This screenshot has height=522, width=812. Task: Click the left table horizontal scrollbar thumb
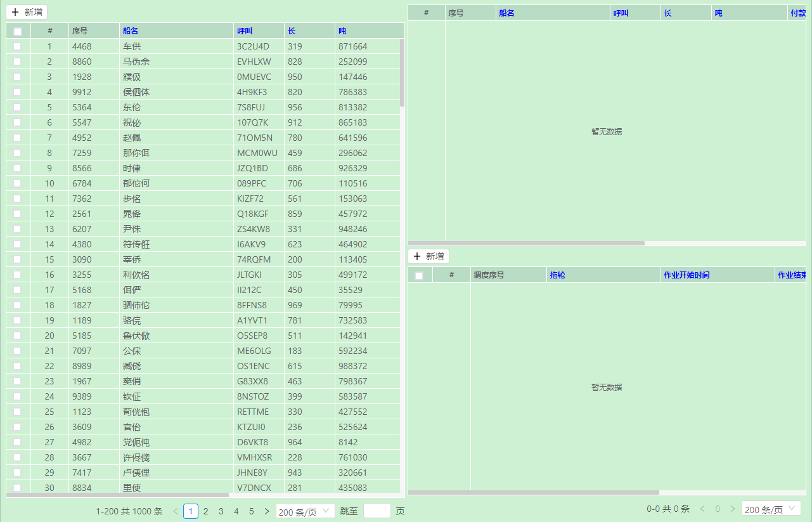[x=117, y=495]
